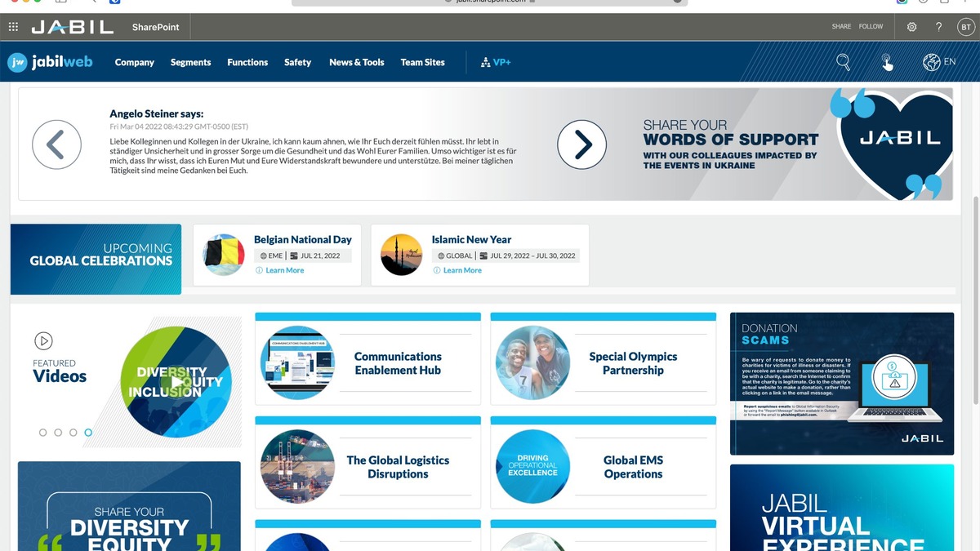Open the Company dropdown menu
980x551 pixels.
click(134, 62)
